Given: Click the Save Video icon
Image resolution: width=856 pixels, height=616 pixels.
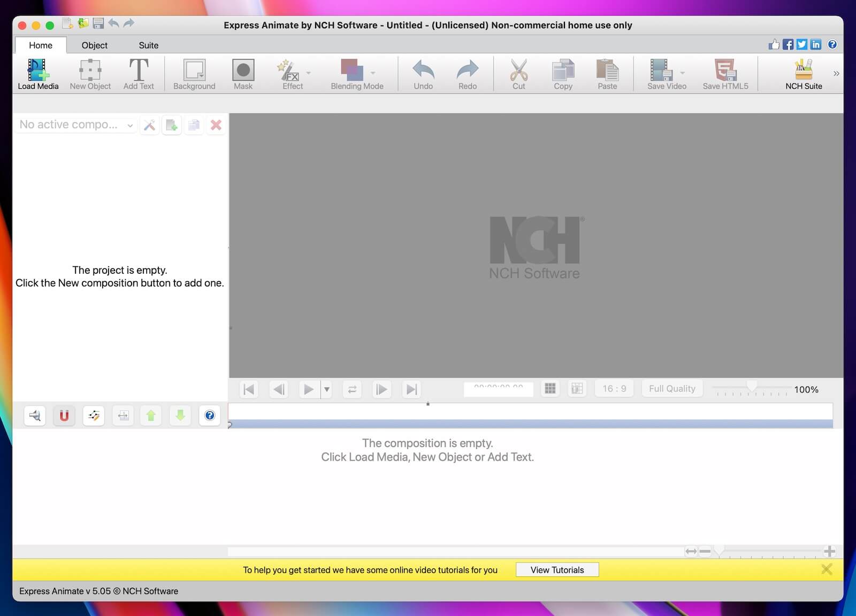Looking at the screenshot, I should coord(661,70).
